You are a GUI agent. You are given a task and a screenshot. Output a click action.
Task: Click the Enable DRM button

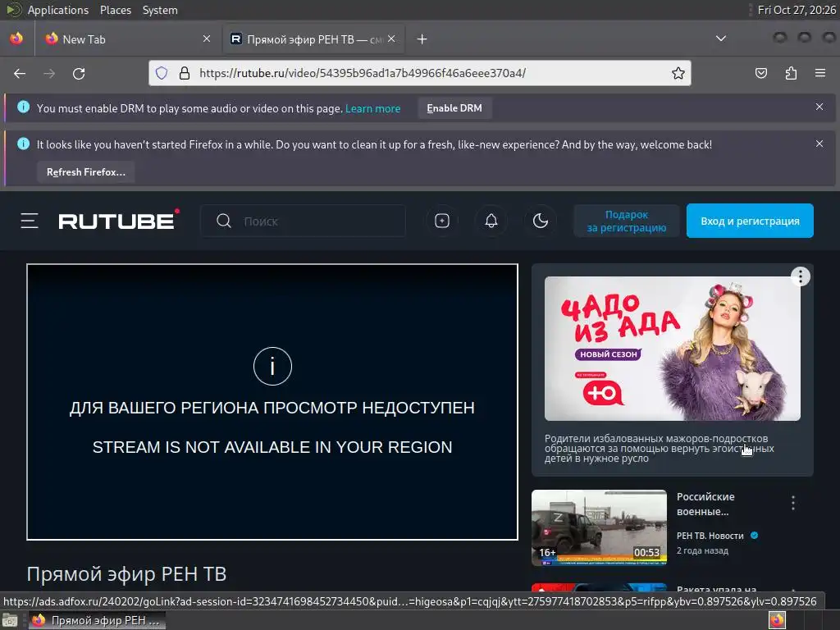[454, 108]
